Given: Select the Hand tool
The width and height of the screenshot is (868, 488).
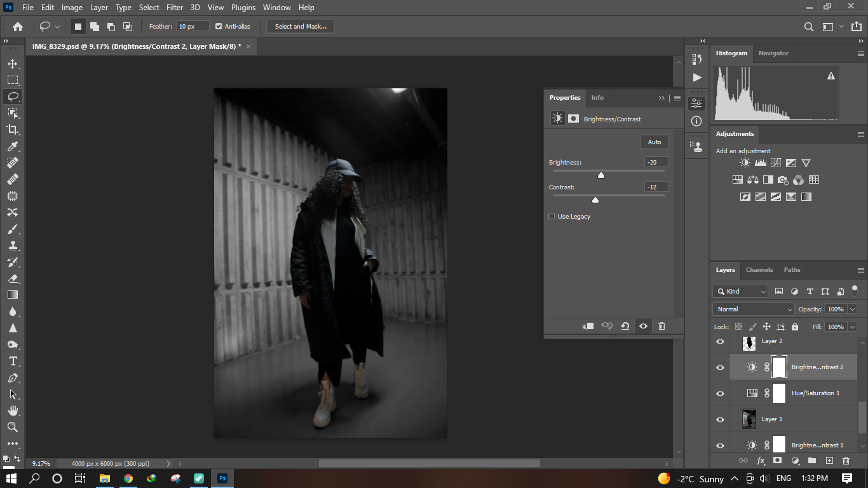Looking at the screenshot, I should [13, 410].
